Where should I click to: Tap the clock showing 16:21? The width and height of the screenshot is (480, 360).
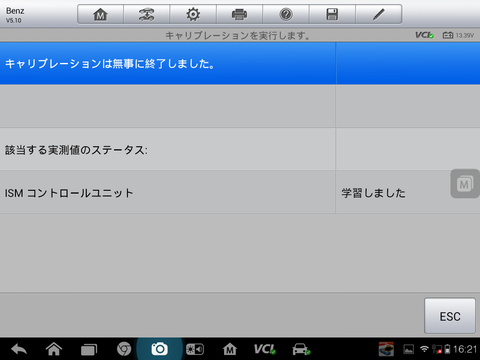(465, 349)
